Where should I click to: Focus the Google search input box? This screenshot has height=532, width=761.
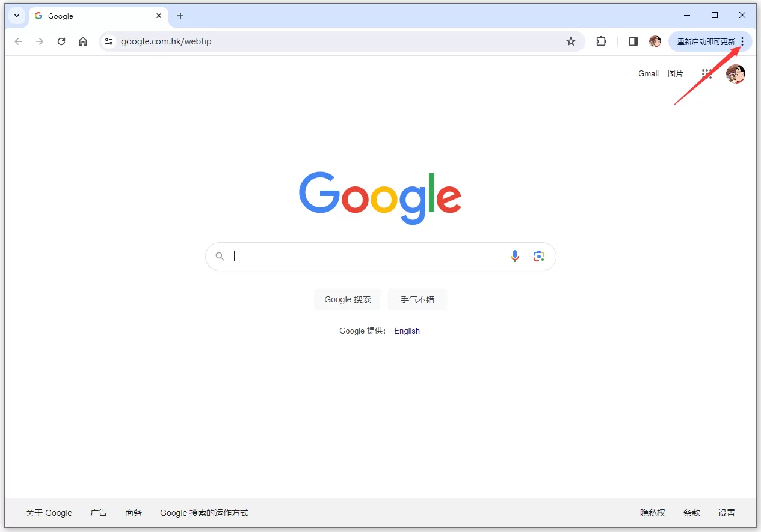tap(368, 257)
